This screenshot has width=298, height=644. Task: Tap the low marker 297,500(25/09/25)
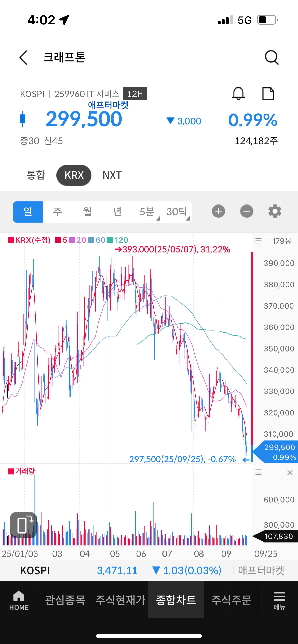(189, 459)
